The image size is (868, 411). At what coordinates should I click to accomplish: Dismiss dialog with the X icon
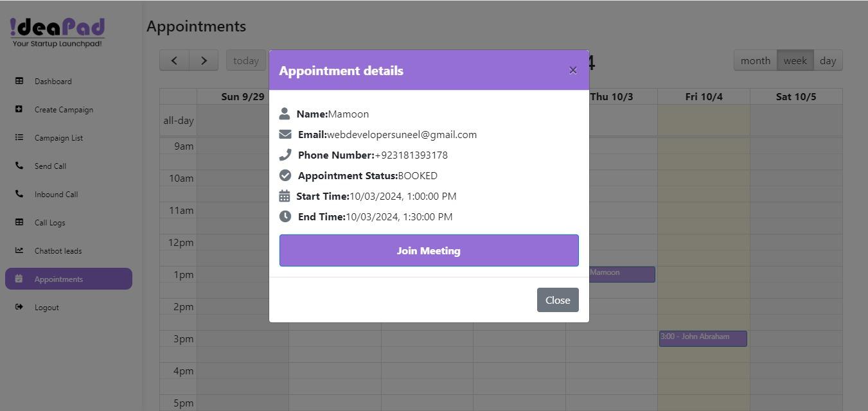pyautogui.click(x=573, y=70)
